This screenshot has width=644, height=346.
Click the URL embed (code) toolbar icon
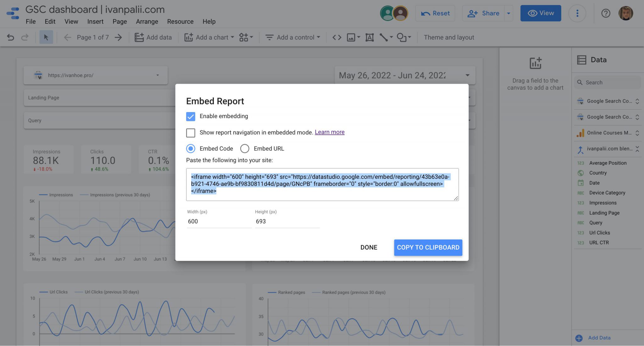(x=336, y=37)
